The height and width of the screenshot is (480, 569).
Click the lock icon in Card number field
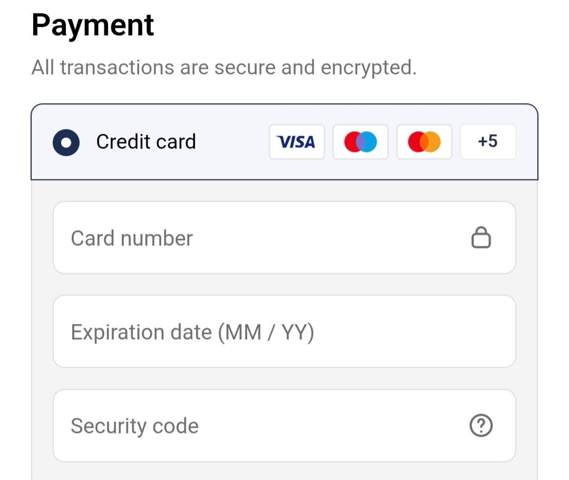481,238
